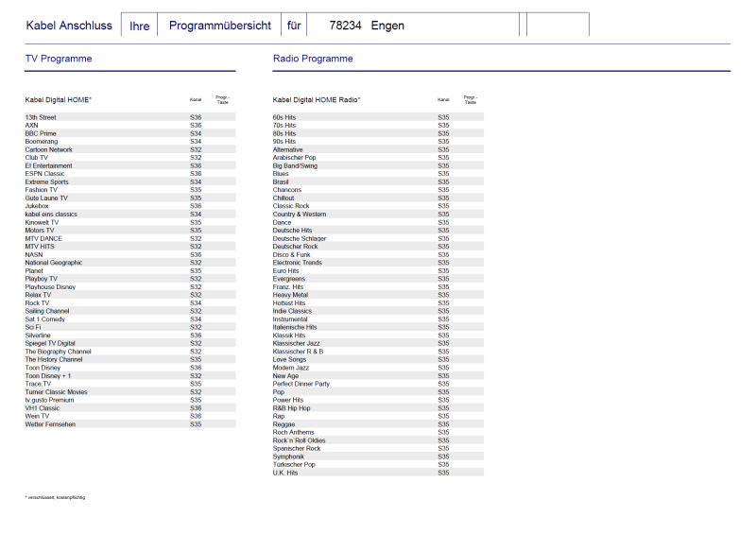Screen dimensions: 756x534
Task: Click 'Reggae' radio entry
Action: [378, 424]
